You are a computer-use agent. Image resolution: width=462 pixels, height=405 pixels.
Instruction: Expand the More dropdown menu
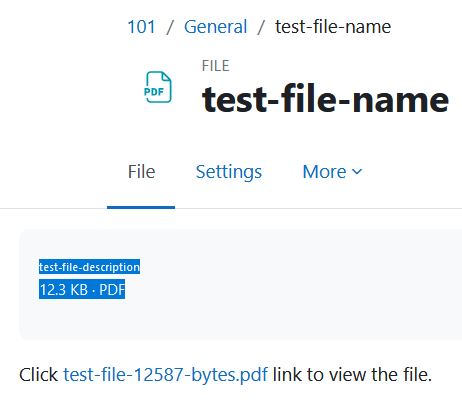pyautogui.click(x=332, y=172)
